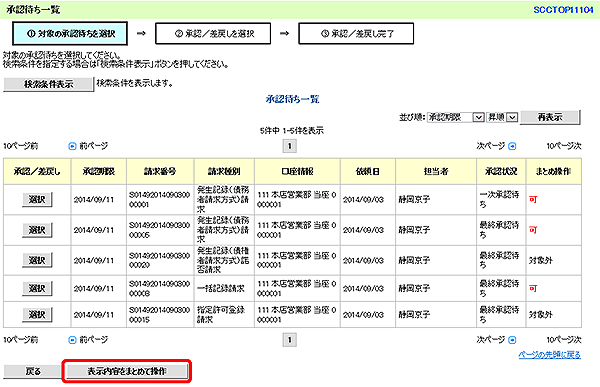Click the bottom 次ページ text link
Screen dimensions: 600x387
point(491,340)
